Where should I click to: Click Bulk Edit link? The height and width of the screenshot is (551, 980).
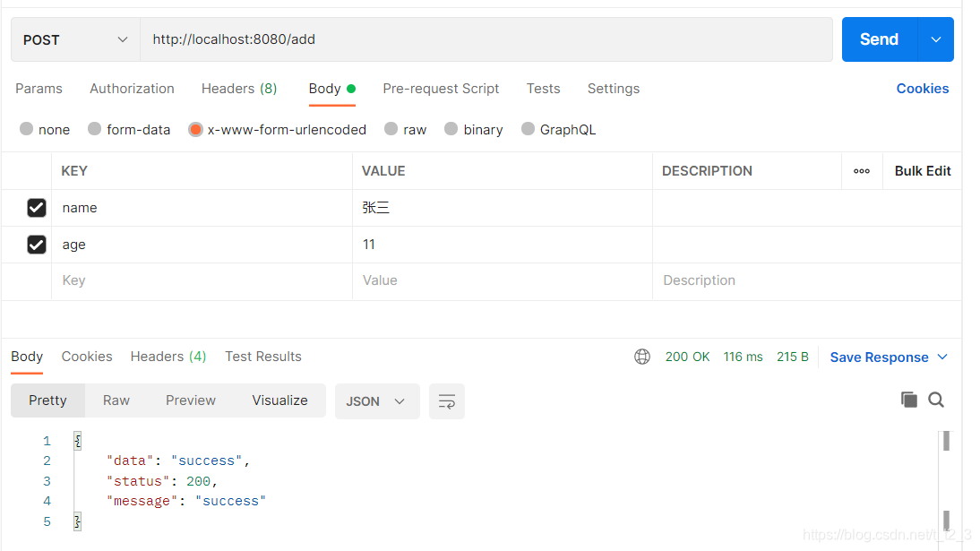click(923, 171)
